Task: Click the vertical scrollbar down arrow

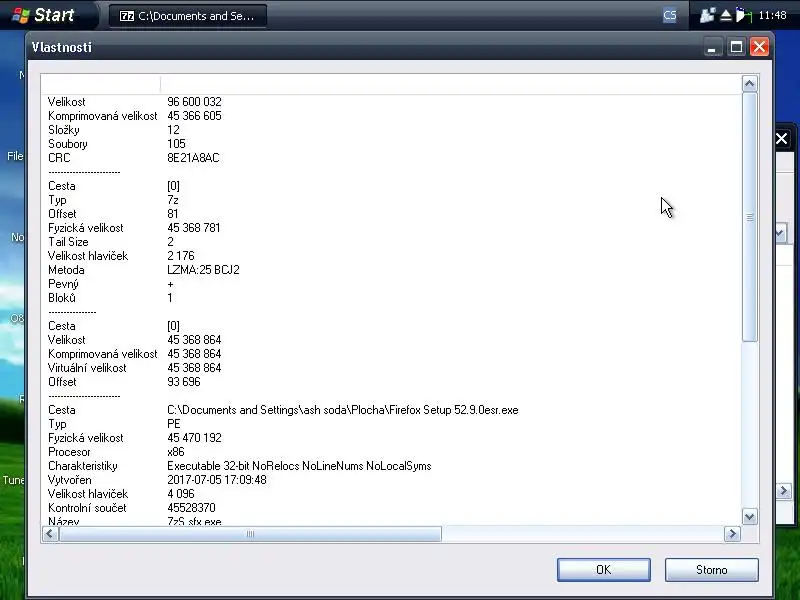Action: point(749,517)
